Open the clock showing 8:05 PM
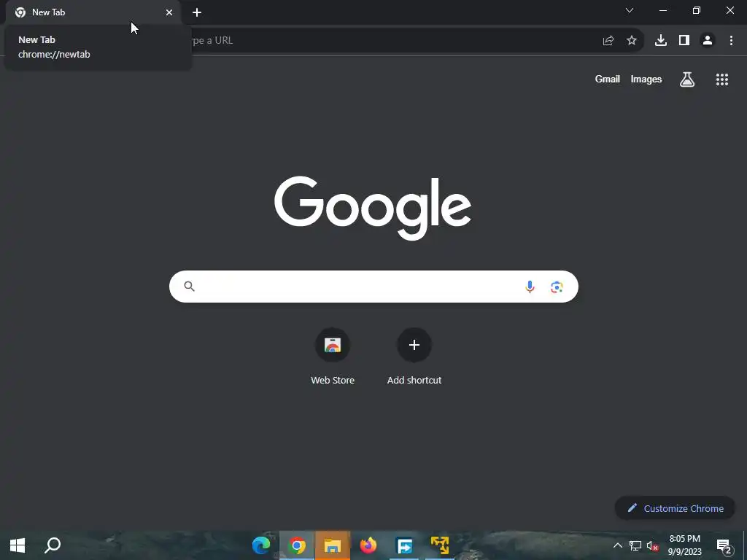 (684, 545)
